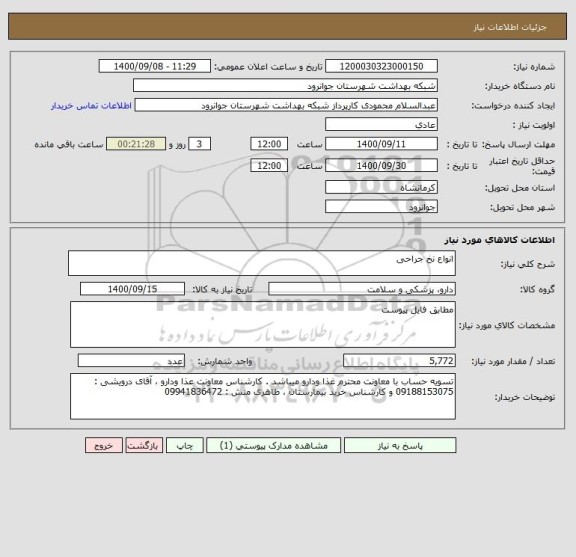Click header title جزئیات اطلاعات نیاز
Screen dimensions: 576x557
coord(510,27)
